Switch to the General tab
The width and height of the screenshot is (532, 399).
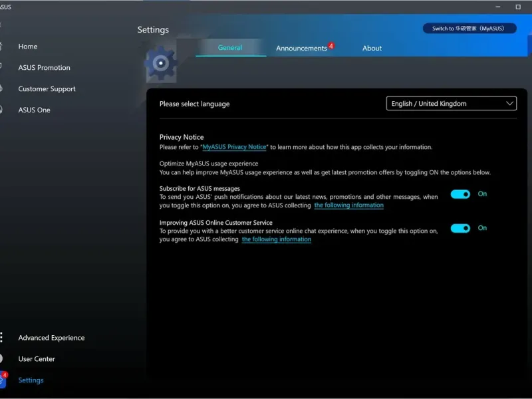click(x=230, y=48)
